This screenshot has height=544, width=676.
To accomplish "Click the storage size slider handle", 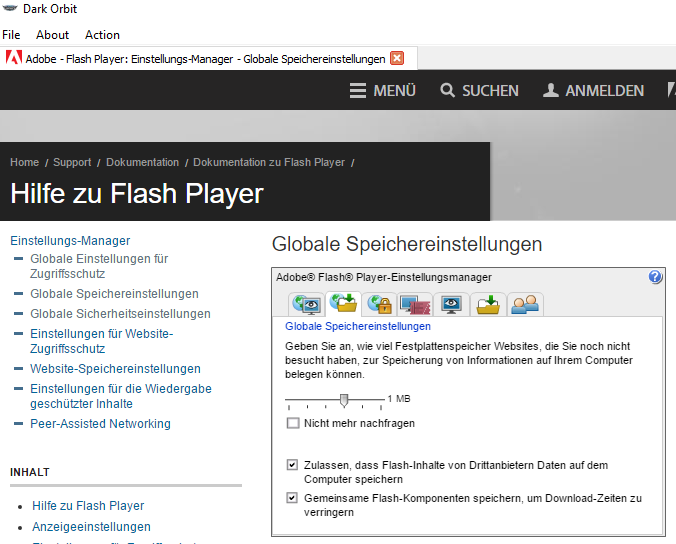I will pos(344,400).
